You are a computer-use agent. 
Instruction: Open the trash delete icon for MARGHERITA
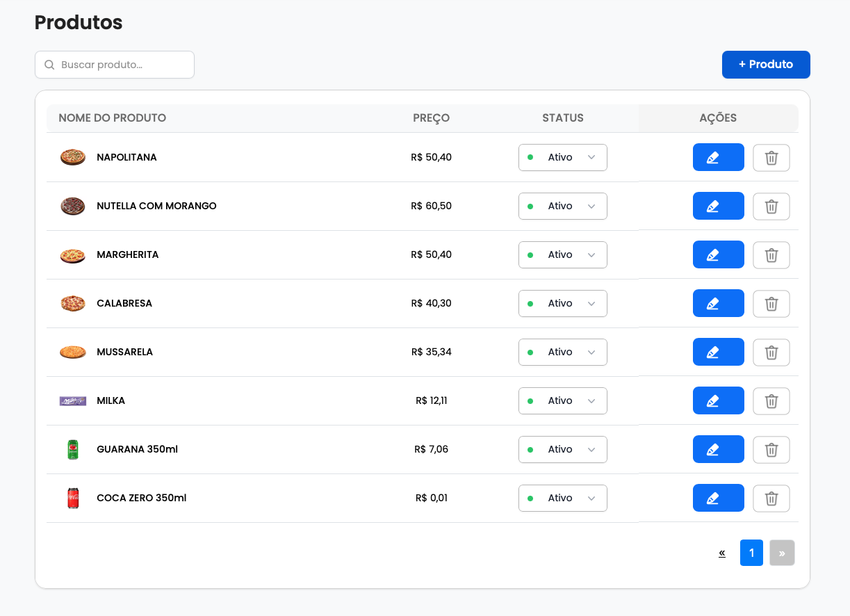pyautogui.click(x=771, y=254)
